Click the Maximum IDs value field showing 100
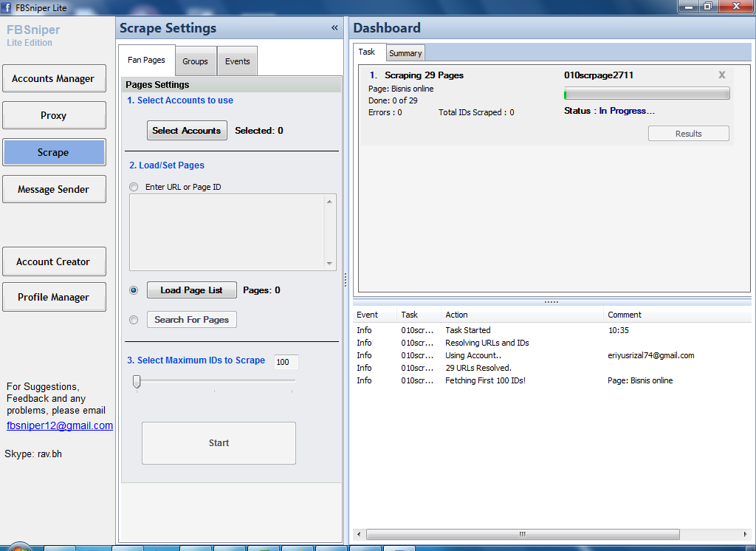756x551 pixels. coord(286,362)
